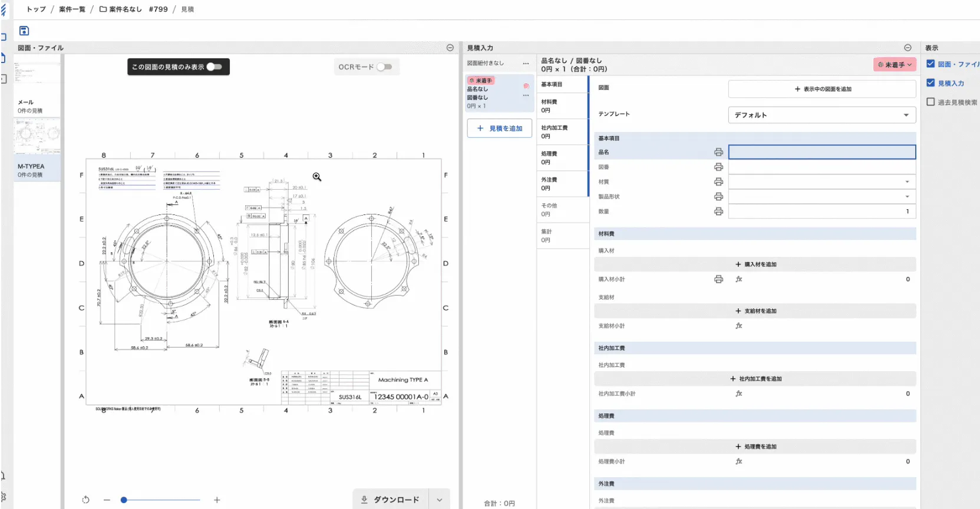Click the fx formula icon for 購入材小計
This screenshot has width=980, height=509.
(738, 279)
